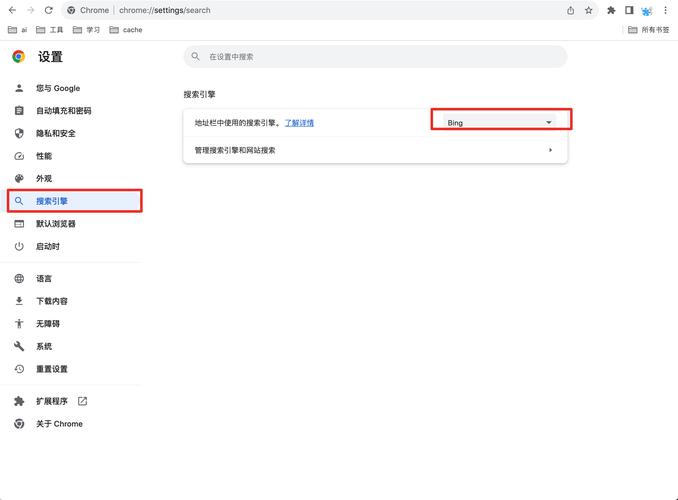The width and height of the screenshot is (678, 500).
Task: Select 默认浏览器 in the sidebar
Action: 56,224
